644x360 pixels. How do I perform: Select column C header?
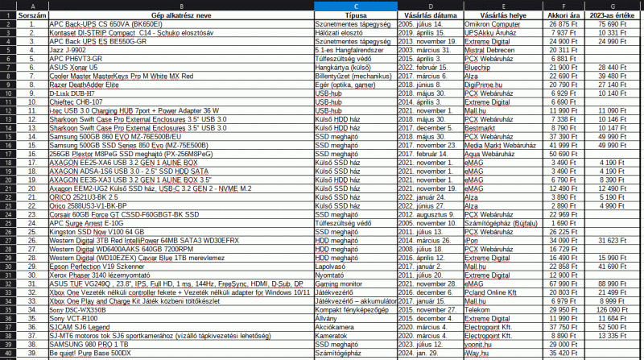(356, 6)
